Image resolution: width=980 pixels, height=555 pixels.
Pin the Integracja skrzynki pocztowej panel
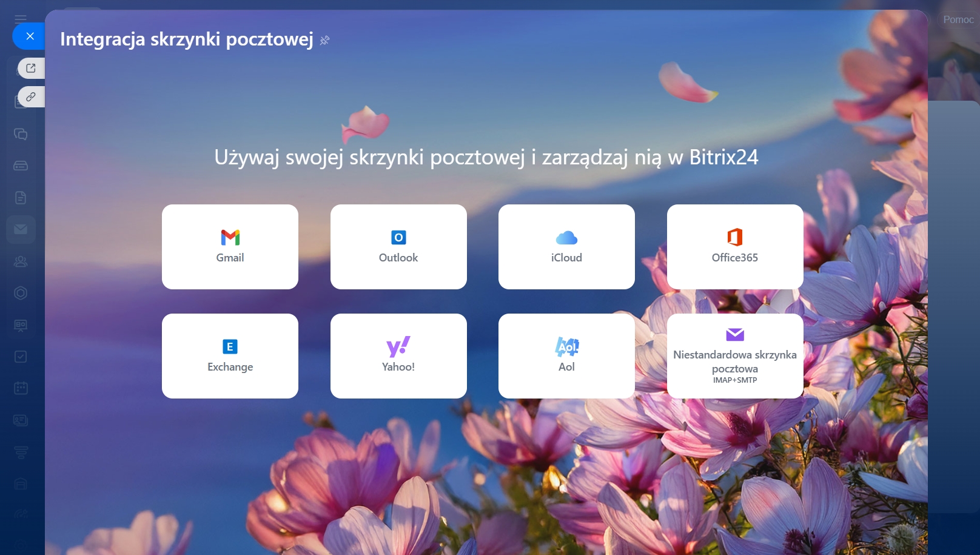pyautogui.click(x=325, y=41)
